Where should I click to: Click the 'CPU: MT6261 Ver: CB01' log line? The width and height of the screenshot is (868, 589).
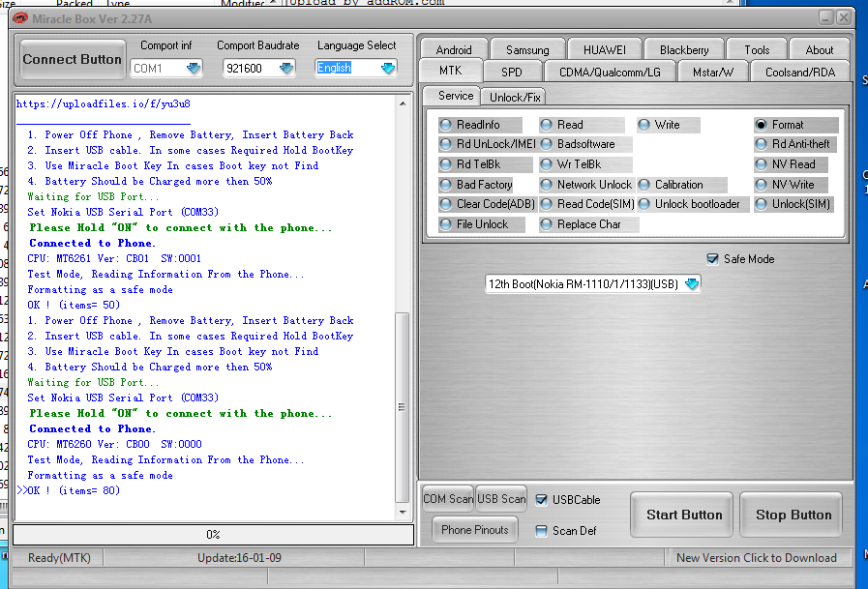click(114, 259)
